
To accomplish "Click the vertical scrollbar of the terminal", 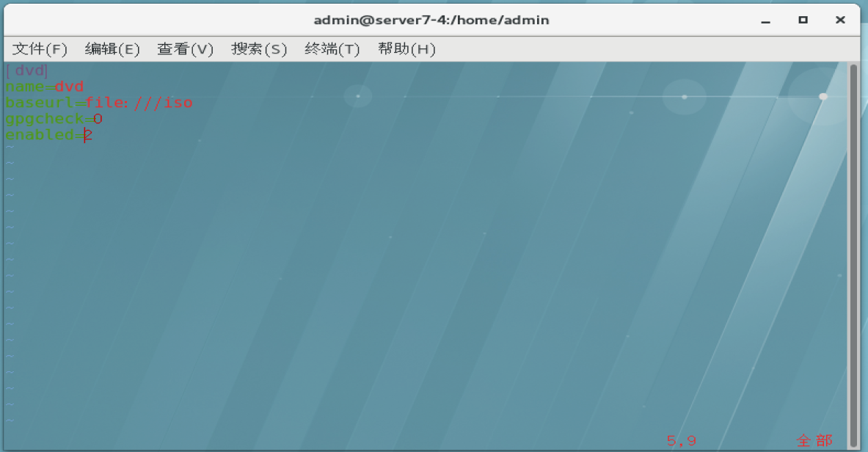I will pyautogui.click(x=853, y=255).
